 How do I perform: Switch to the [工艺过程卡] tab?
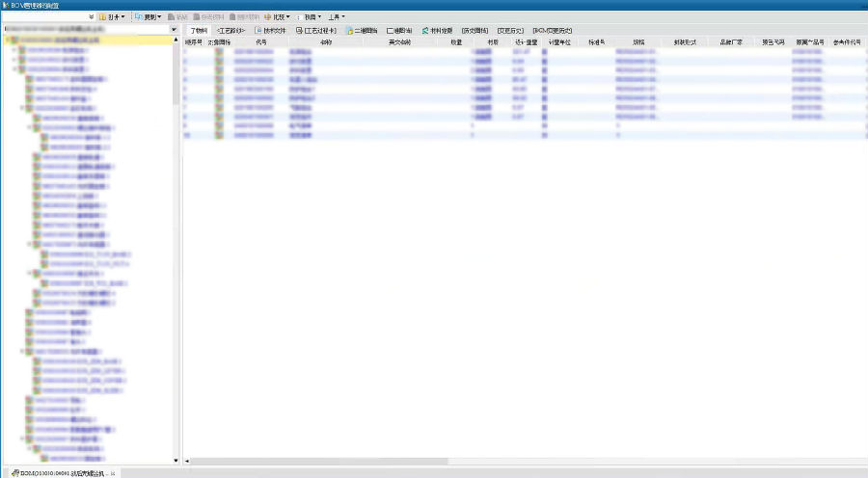pyautogui.click(x=316, y=31)
